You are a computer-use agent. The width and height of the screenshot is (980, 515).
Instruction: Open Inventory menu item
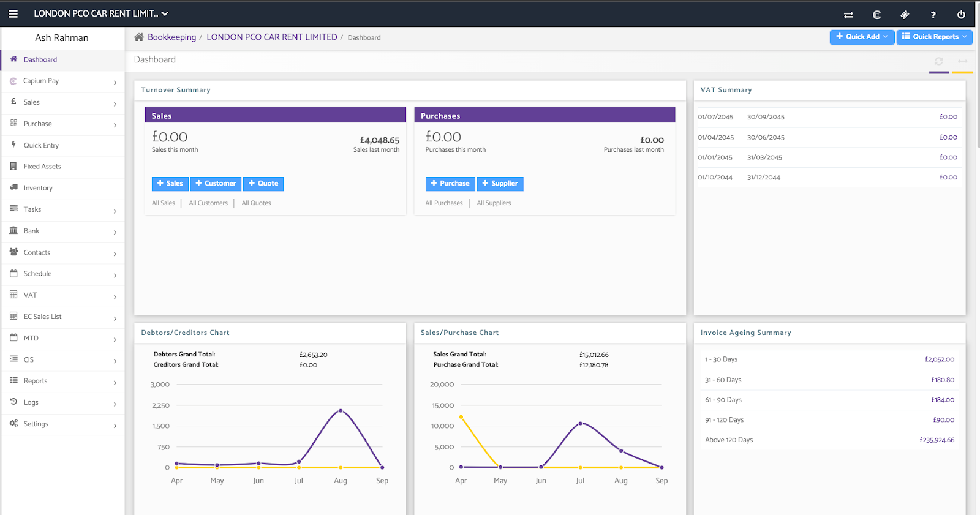pos(63,189)
